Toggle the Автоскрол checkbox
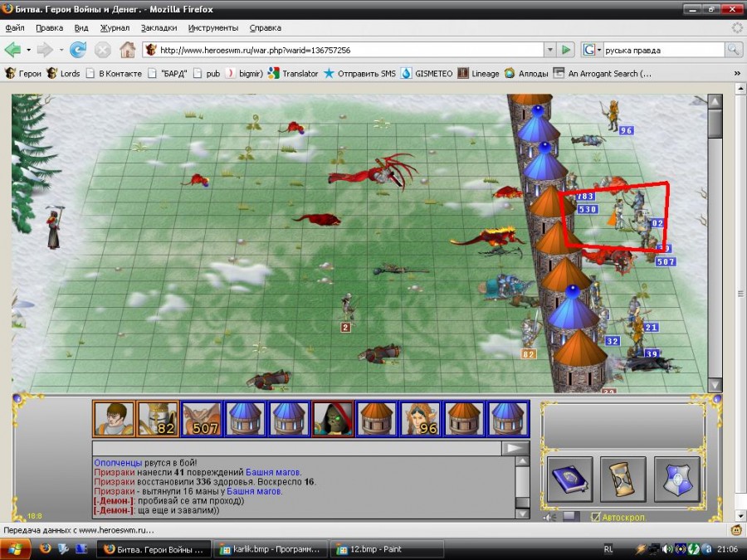Viewport: 747px width, 560px height. 594,518
